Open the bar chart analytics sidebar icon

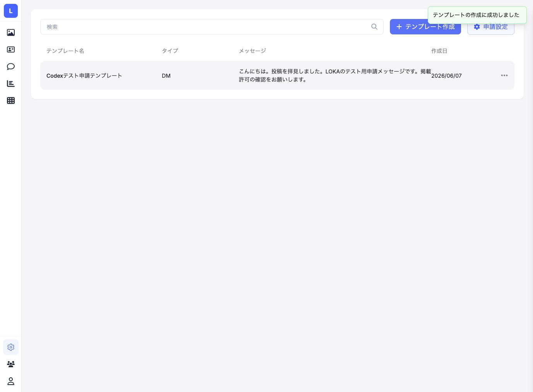click(11, 84)
